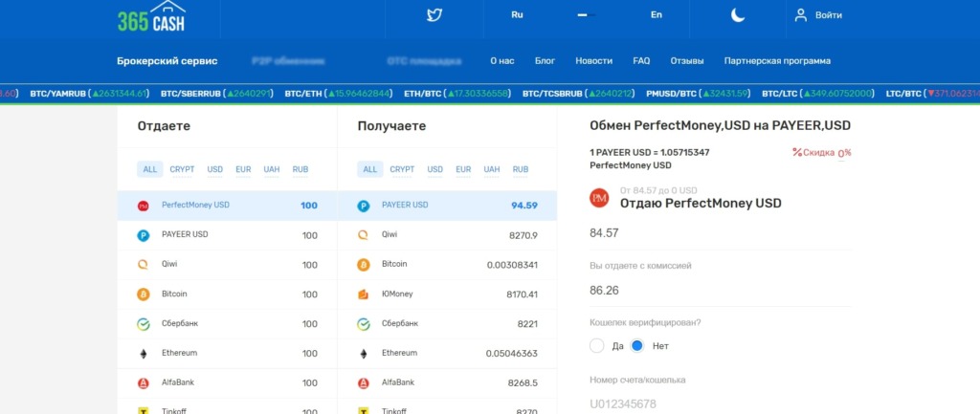Click the red percent discount icon
The width and height of the screenshot is (980, 414).
click(x=797, y=152)
